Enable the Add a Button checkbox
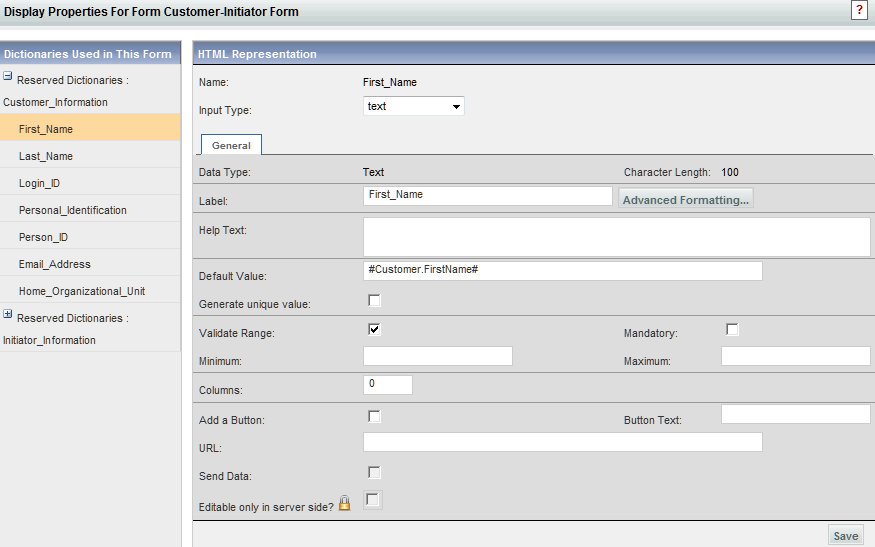 click(374, 416)
